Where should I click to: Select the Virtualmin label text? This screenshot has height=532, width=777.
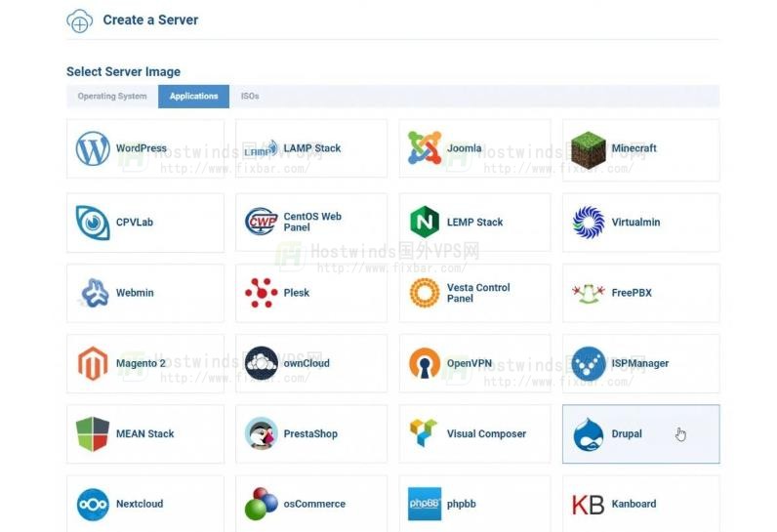click(635, 223)
